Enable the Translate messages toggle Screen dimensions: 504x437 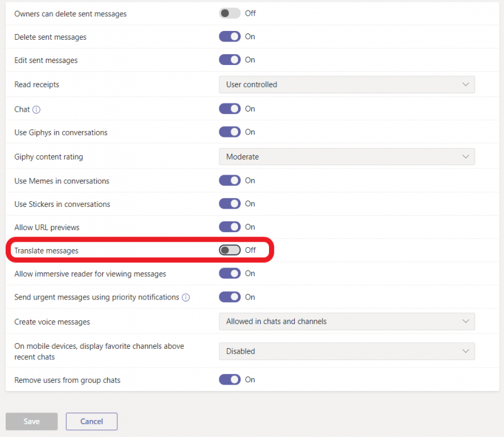[x=230, y=250]
